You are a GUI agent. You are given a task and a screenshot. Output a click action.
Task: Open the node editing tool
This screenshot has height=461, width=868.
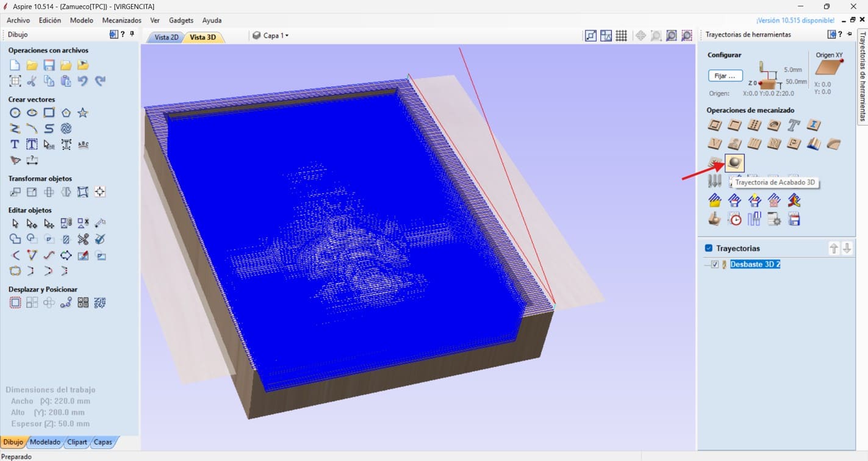[x=32, y=224]
